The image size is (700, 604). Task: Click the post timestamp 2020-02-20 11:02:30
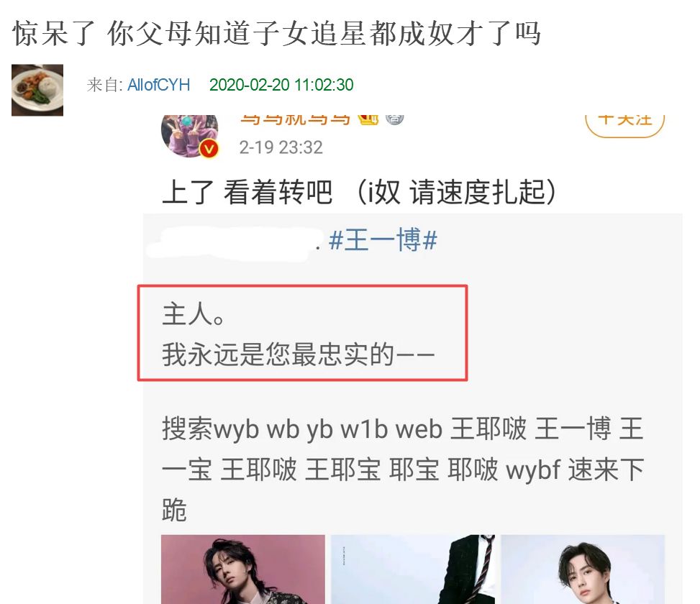281,85
